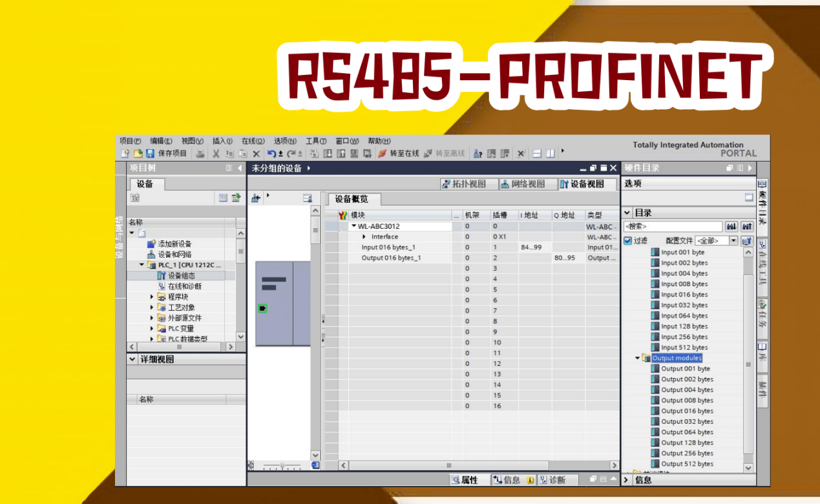The width and height of the screenshot is (820, 504).
Task: Select 在线和诊断 online and diagnostics
Action: point(180,286)
